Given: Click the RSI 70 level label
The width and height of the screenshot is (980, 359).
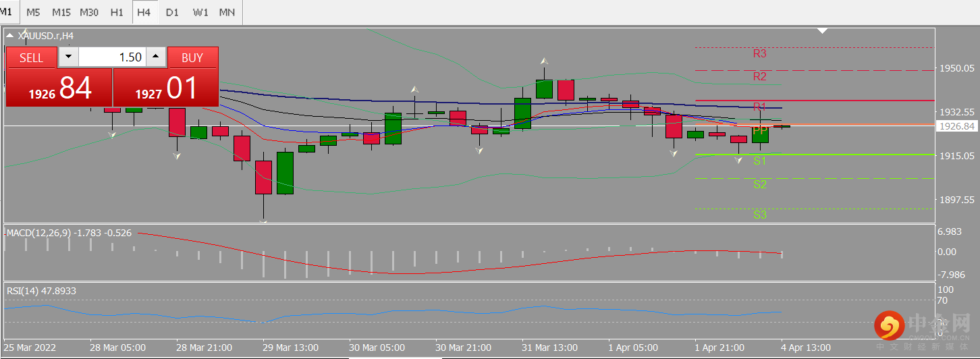Looking at the screenshot, I should click(944, 300).
